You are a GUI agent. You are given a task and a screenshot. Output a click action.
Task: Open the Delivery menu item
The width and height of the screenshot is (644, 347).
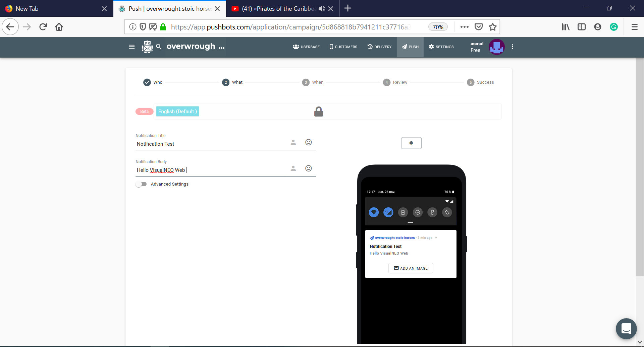pyautogui.click(x=379, y=47)
